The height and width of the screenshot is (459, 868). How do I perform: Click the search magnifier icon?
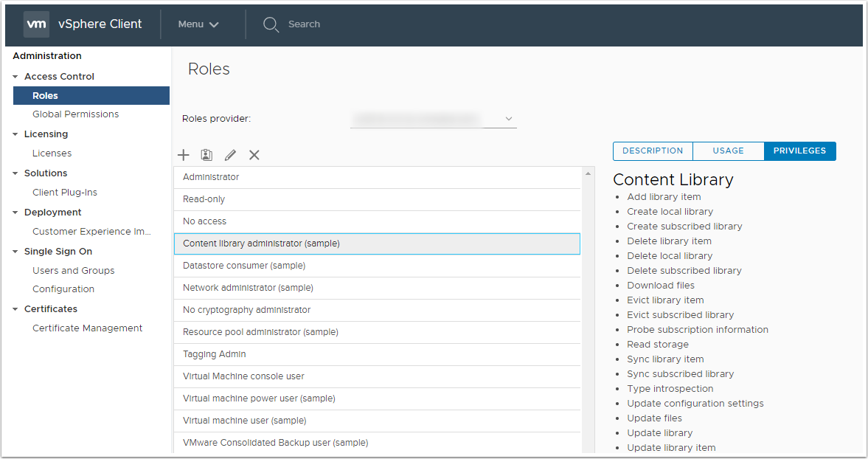[x=271, y=24]
